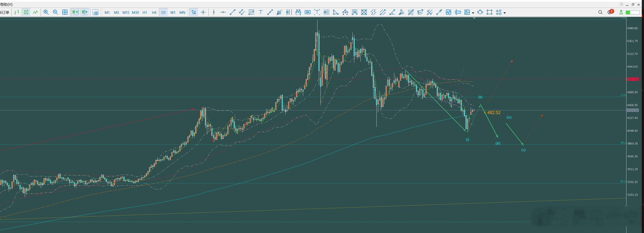Select the shapes objects tool
Image resolution: width=644 pixels, height=233 pixels.
coord(499,12)
